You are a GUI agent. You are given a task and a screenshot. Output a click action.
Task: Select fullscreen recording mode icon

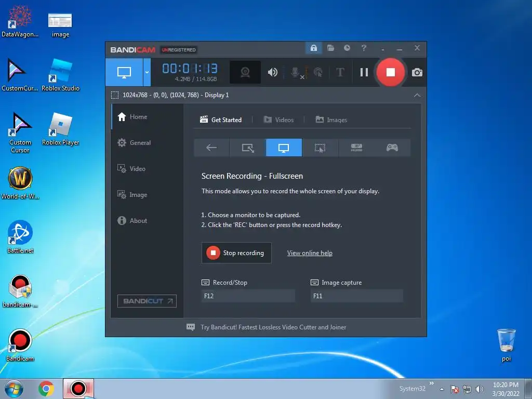coord(284,148)
